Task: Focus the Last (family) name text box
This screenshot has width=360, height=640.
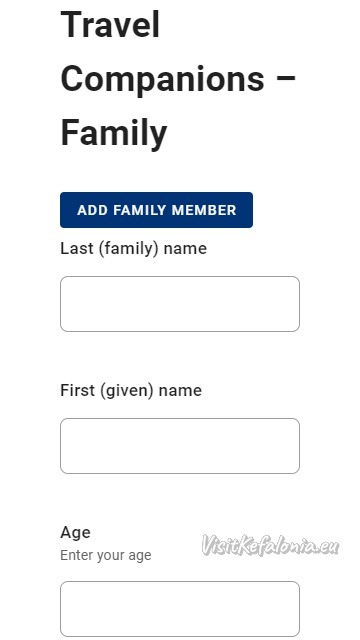Action: pos(180,304)
